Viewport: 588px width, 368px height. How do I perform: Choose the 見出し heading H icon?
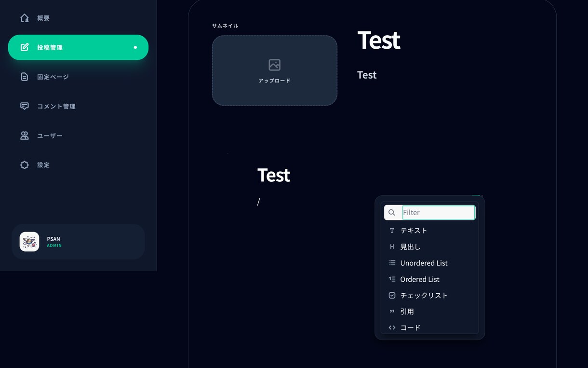[x=392, y=247]
